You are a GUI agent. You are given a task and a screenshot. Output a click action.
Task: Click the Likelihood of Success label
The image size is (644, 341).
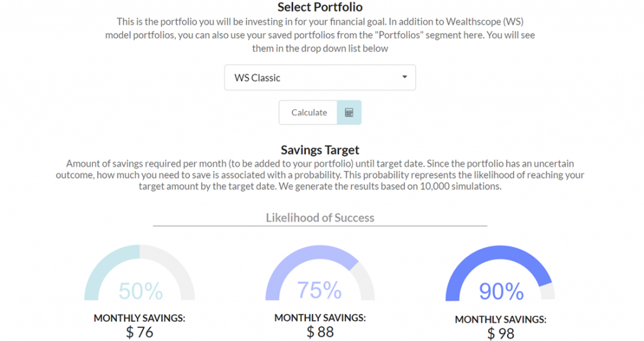click(320, 217)
